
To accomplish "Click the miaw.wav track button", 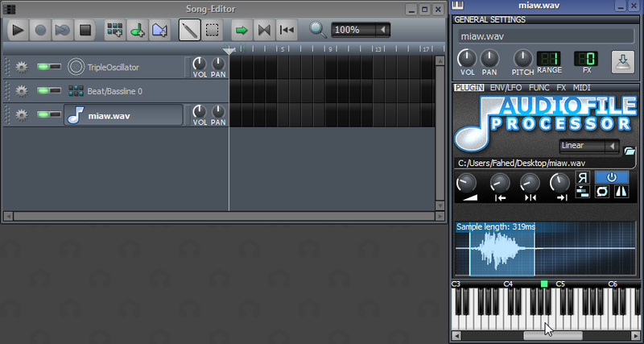I will tap(123, 115).
